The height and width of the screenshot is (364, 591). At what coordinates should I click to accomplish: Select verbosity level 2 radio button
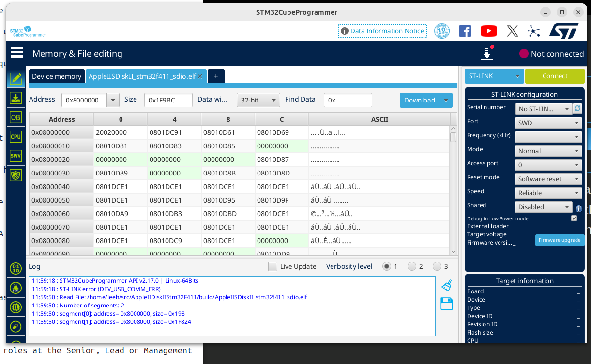412,266
